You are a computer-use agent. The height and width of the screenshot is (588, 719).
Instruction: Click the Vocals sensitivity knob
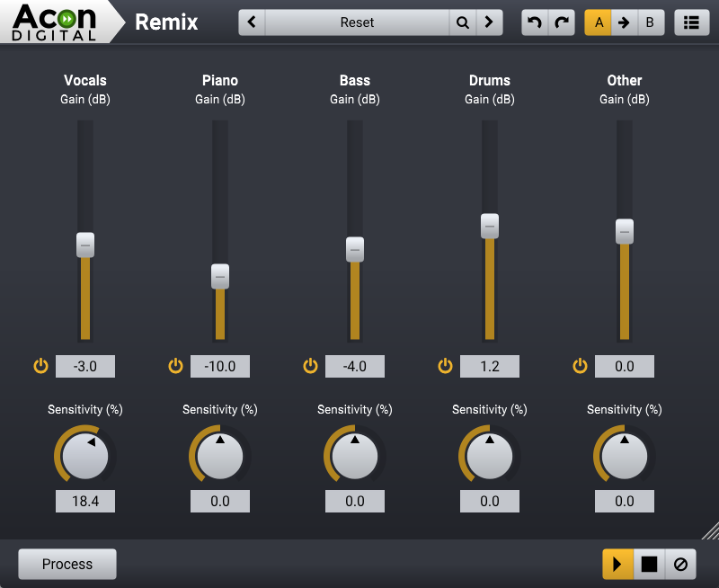(85, 456)
